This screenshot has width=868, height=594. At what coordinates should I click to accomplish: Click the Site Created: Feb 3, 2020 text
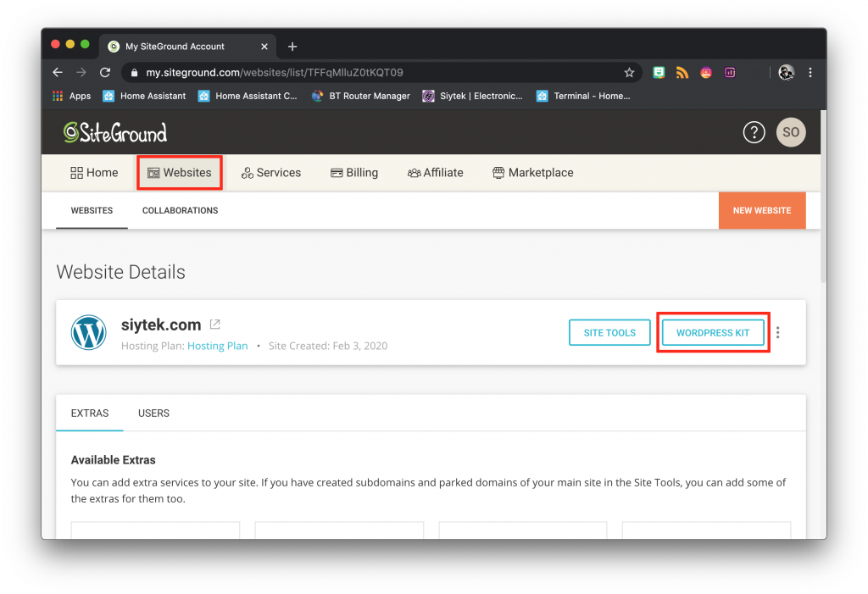[328, 346]
